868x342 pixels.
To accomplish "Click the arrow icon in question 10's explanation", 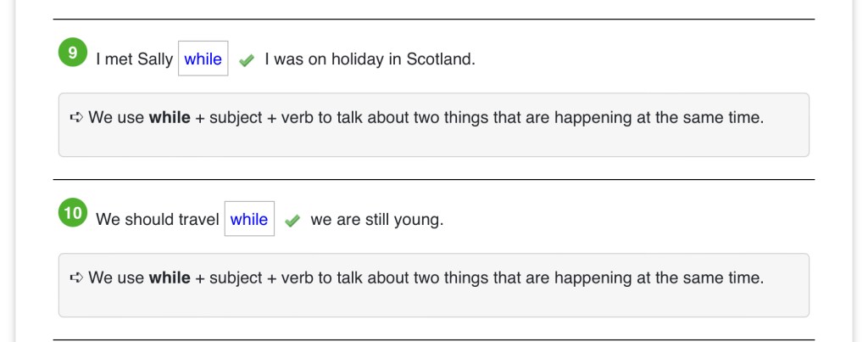I will (x=76, y=278).
